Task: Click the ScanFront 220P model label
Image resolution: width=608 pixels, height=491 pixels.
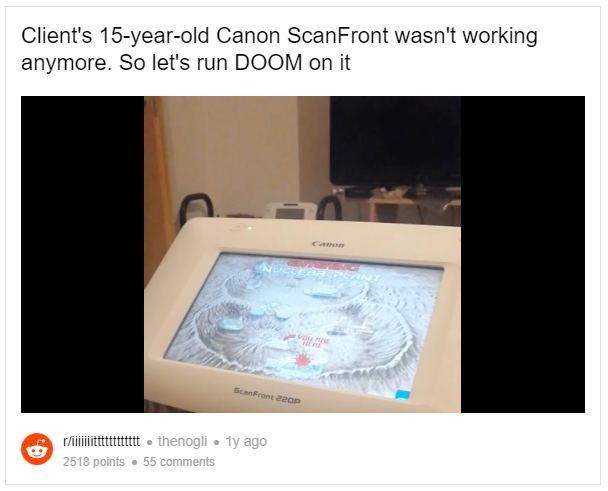Action: 267,395
